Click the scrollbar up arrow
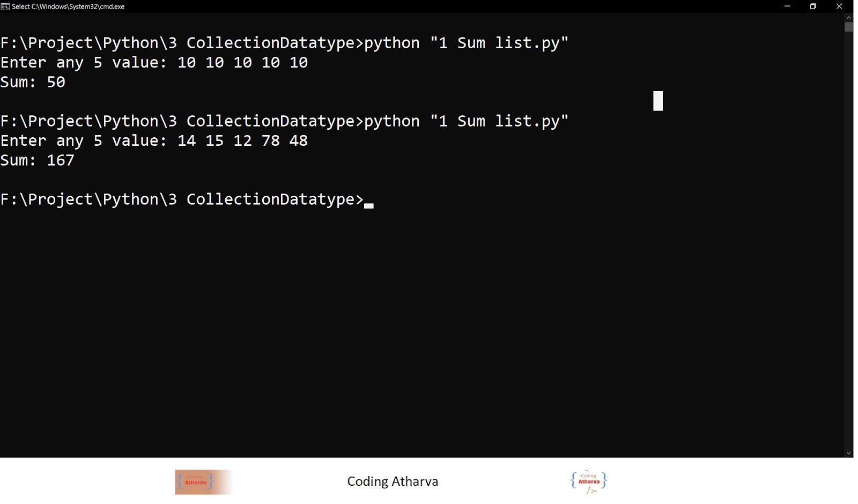 coord(849,18)
